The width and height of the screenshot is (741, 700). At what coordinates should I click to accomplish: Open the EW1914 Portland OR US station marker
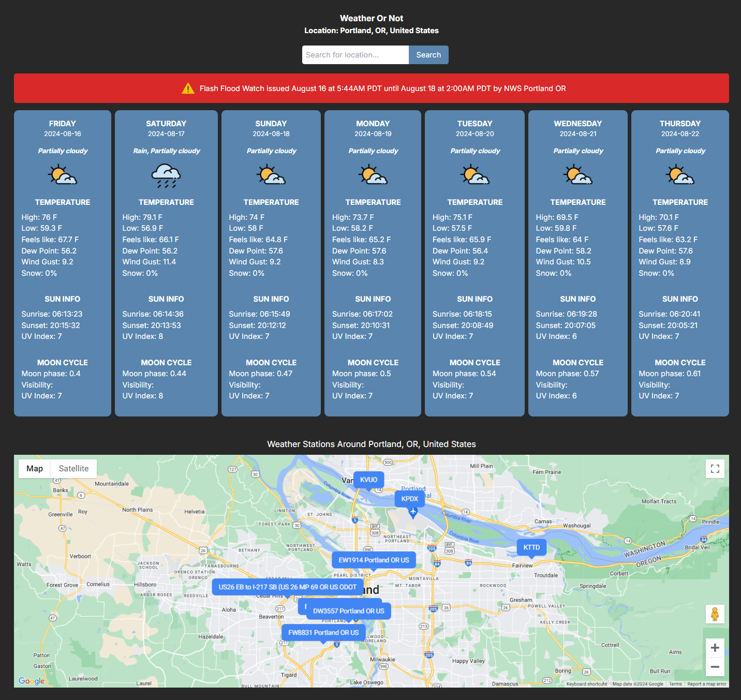point(374,560)
